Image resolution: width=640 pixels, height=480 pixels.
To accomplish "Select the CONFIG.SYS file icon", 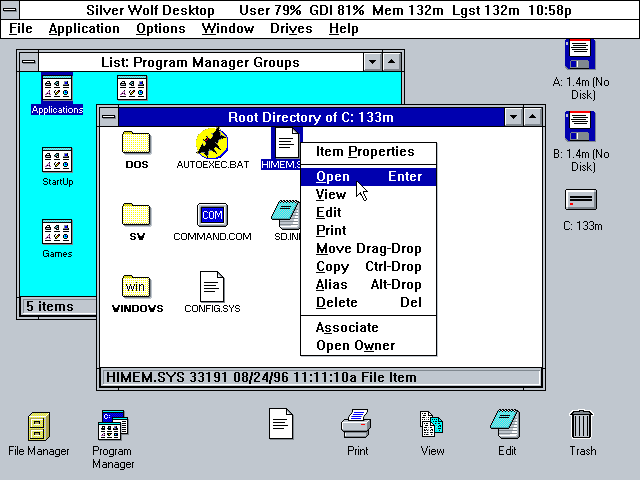I will pos(212,287).
